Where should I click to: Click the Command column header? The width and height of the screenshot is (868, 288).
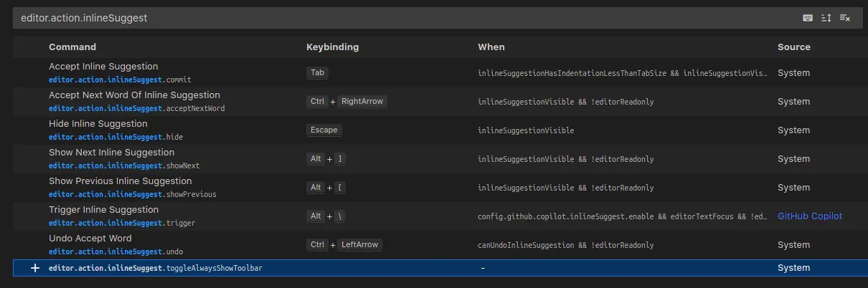pos(72,47)
